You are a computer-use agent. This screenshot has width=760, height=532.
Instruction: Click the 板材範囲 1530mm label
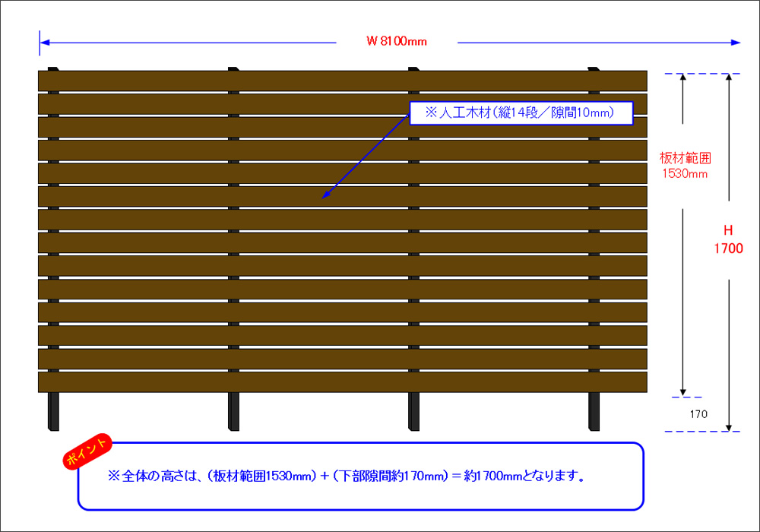[x=684, y=166]
